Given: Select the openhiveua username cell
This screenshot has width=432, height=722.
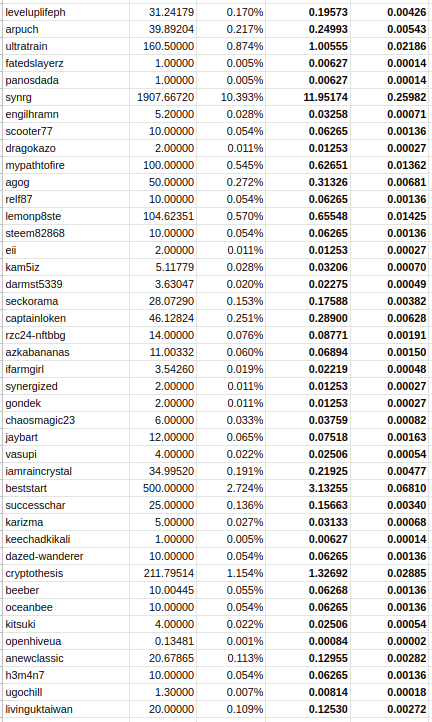Looking at the screenshot, I should tap(66, 641).
